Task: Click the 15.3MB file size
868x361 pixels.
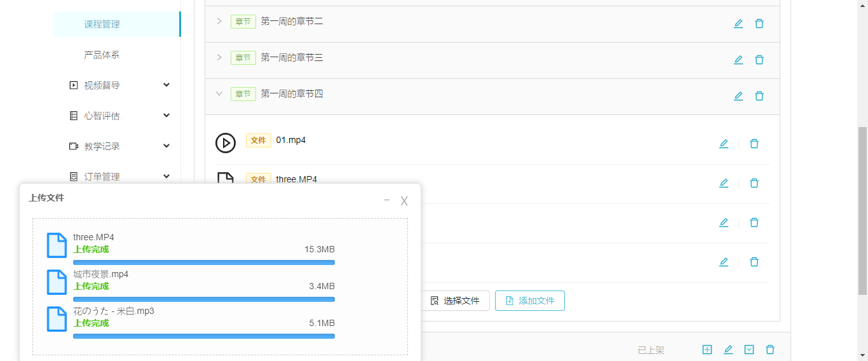Action: (x=320, y=249)
